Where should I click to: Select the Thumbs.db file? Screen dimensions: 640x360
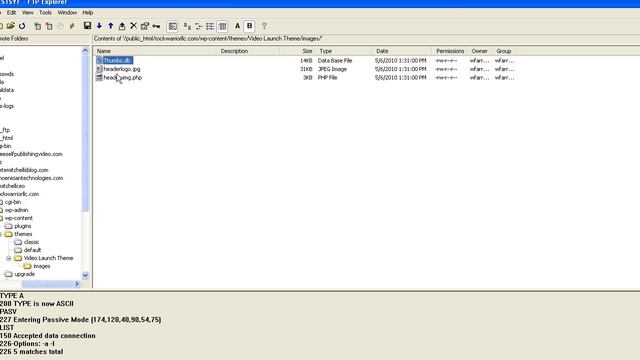[x=117, y=60]
